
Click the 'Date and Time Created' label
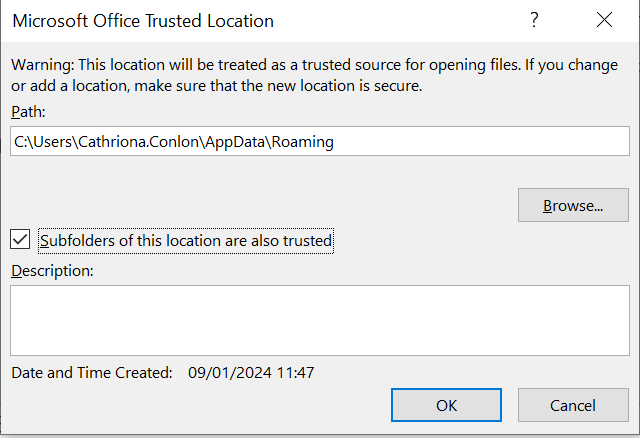[92, 373]
